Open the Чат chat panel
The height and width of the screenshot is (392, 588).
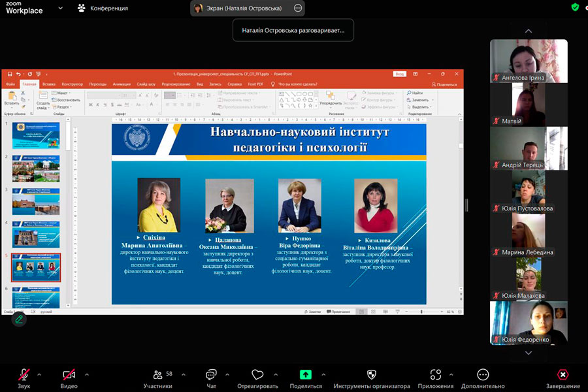pos(211,375)
